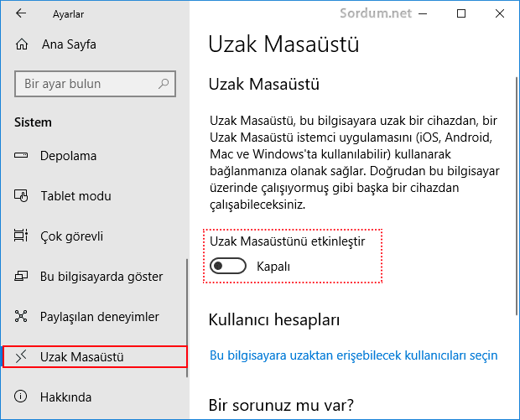Screen dimensions: 520x420
Task: Click the Bu bilgisayarda göster icon
Action: point(21,276)
